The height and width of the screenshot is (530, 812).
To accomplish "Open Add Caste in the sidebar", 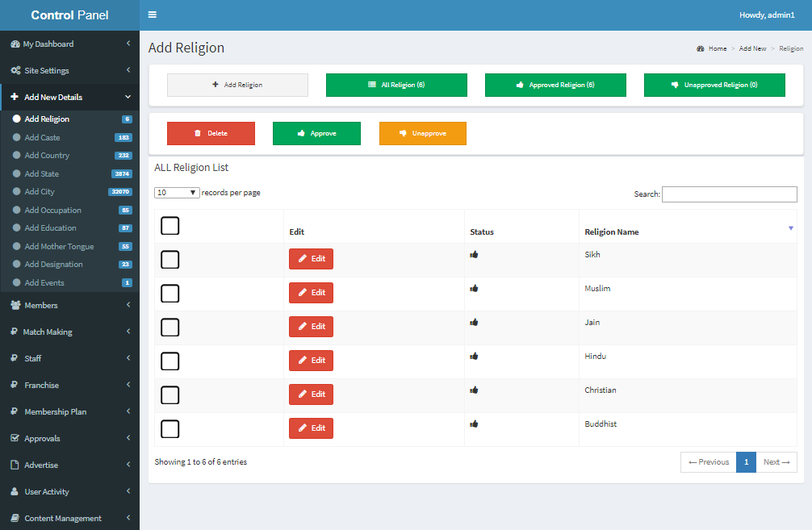I will pos(70,138).
